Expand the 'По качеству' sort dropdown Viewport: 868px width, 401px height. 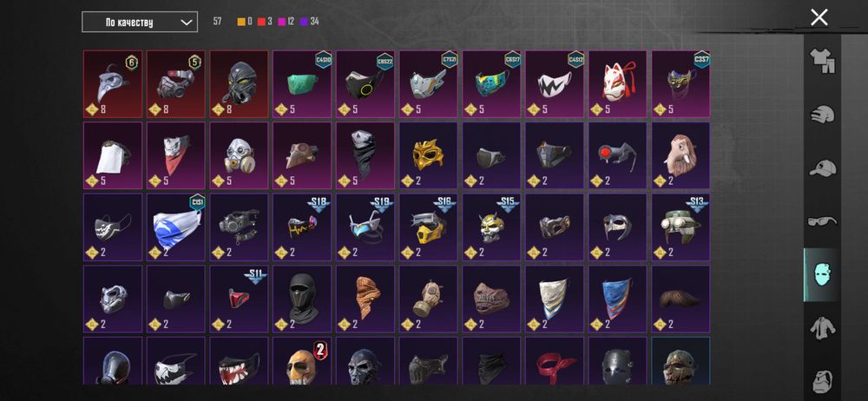[x=140, y=23]
